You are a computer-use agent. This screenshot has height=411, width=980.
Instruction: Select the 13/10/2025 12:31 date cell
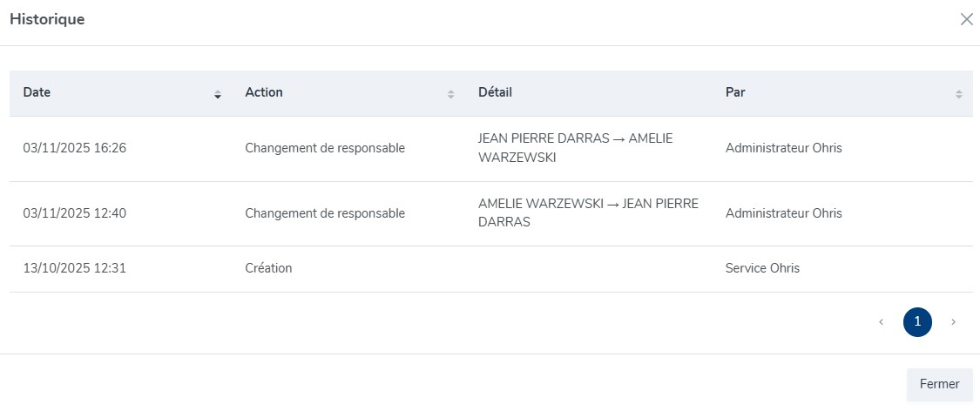click(75, 268)
